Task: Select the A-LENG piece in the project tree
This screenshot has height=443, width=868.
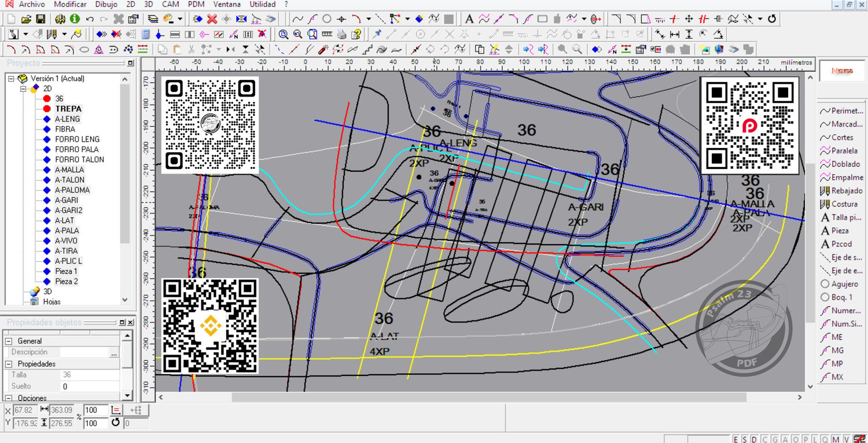Action: tap(68, 119)
